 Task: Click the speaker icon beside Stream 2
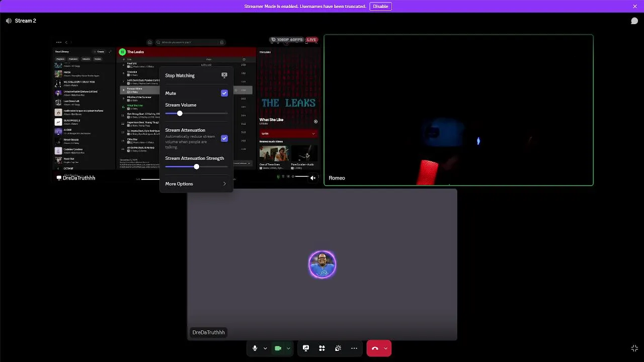pyautogui.click(x=9, y=21)
